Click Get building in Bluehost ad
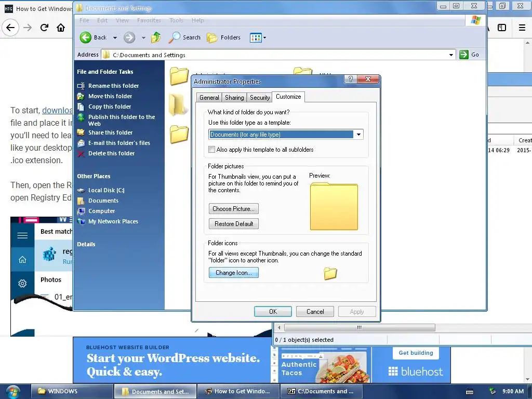The width and height of the screenshot is (532, 399). [x=416, y=353]
